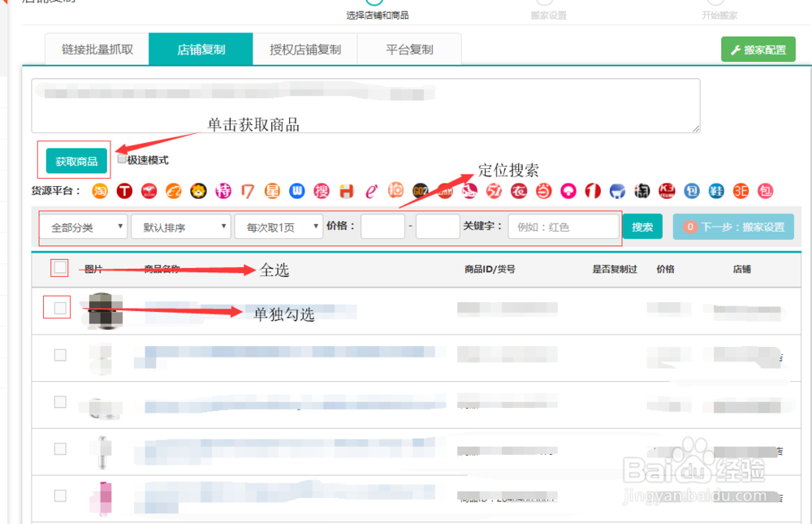Click the minimum price input field
The width and height of the screenshot is (812, 524).
[x=382, y=227]
